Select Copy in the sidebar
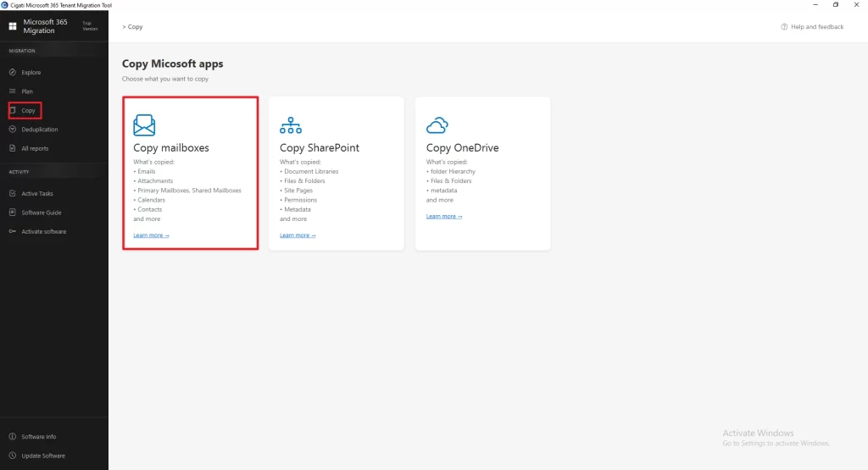868x470 pixels. pos(28,111)
